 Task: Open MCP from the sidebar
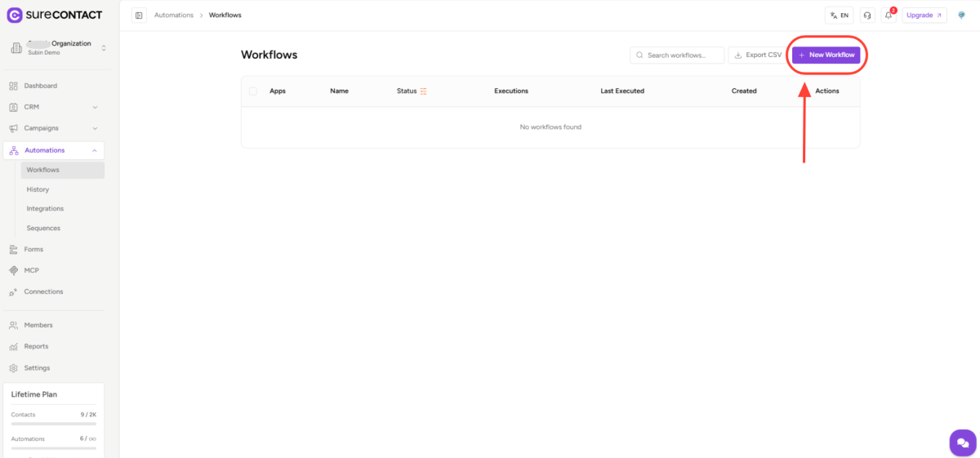pos(31,270)
